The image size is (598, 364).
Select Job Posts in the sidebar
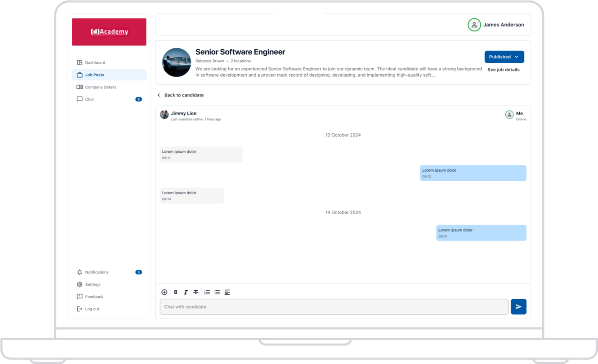pos(94,75)
